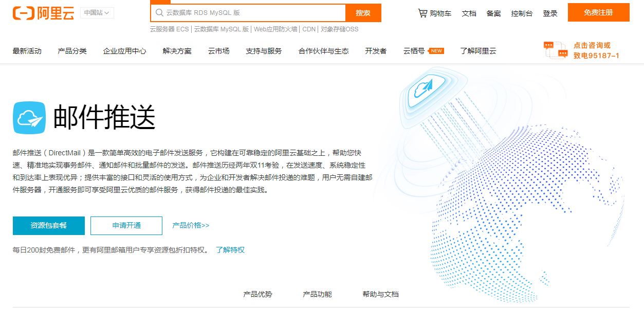Viewport: 644px width, 325px height.
Task: Open the 文档 link in the header
Action: (x=469, y=13)
